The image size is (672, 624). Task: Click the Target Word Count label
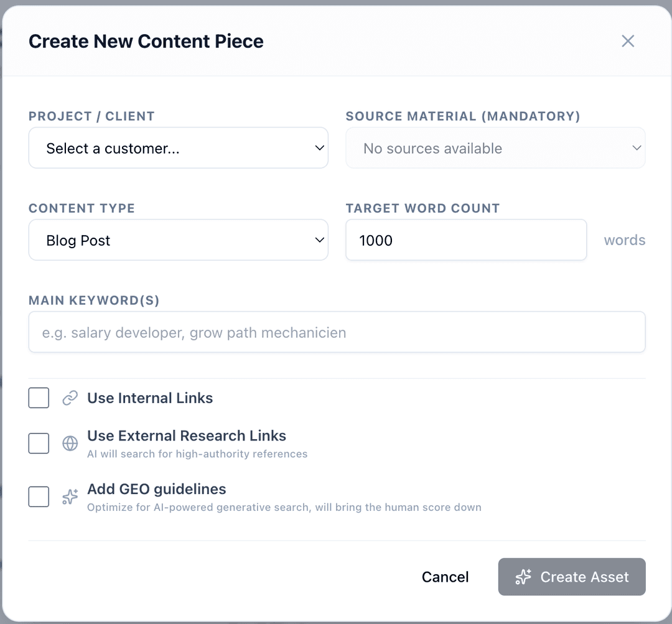click(422, 208)
